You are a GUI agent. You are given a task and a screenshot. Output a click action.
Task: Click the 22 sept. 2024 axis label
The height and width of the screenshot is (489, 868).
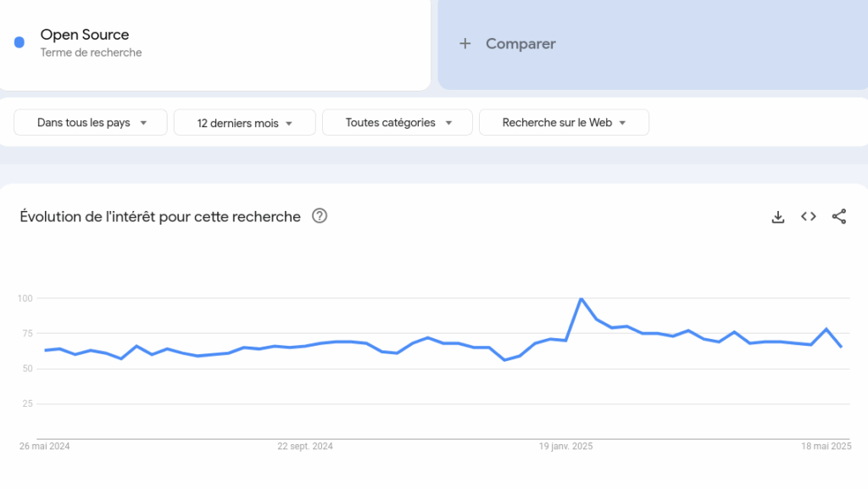click(305, 447)
